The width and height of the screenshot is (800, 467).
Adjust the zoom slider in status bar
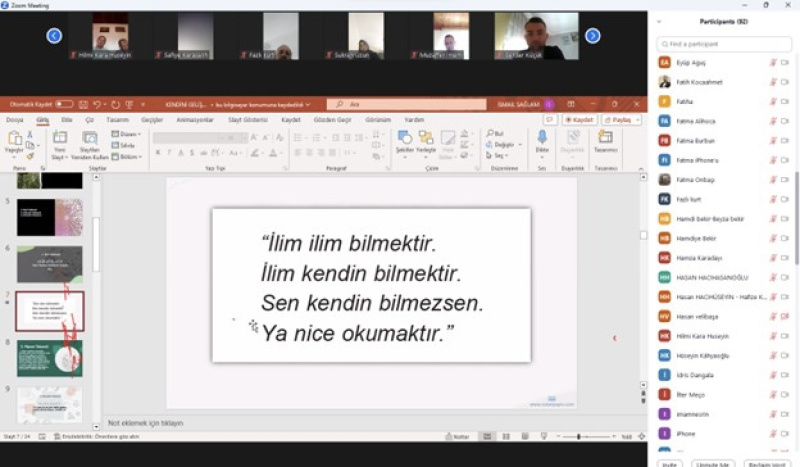pos(585,436)
